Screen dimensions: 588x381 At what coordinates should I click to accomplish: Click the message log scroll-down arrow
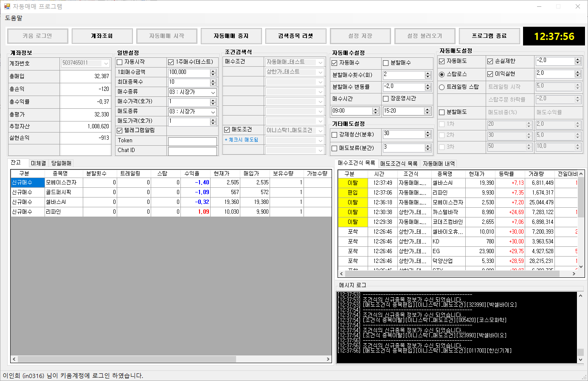point(581,360)
